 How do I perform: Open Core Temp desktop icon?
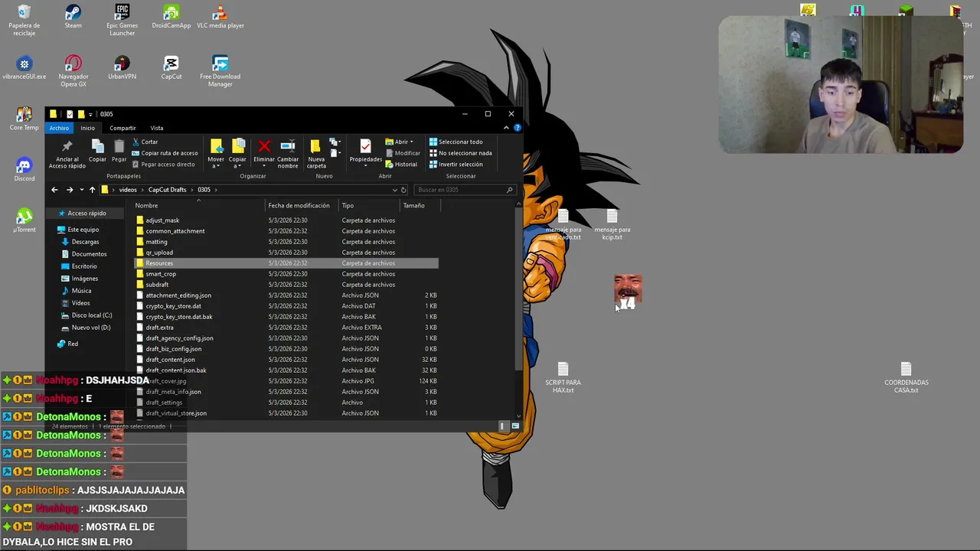(24, 119)
